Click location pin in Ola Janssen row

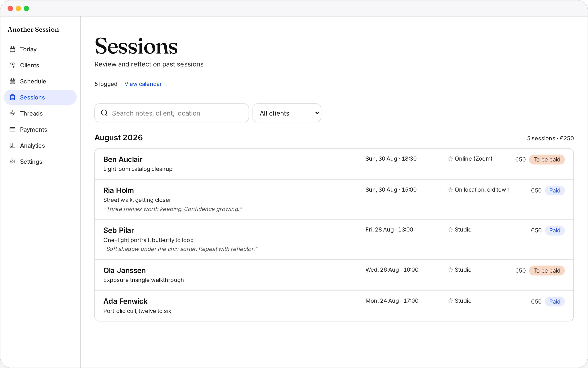[450, 270]
